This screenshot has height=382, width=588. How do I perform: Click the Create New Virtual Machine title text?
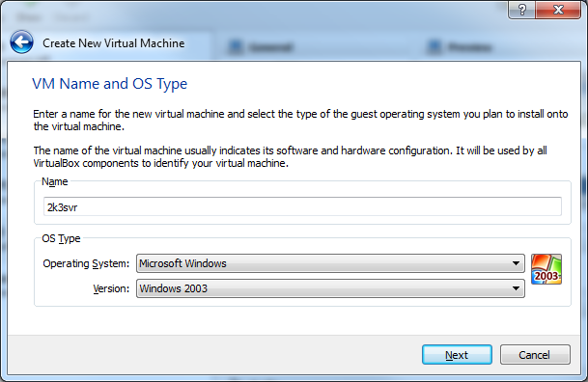114,43
